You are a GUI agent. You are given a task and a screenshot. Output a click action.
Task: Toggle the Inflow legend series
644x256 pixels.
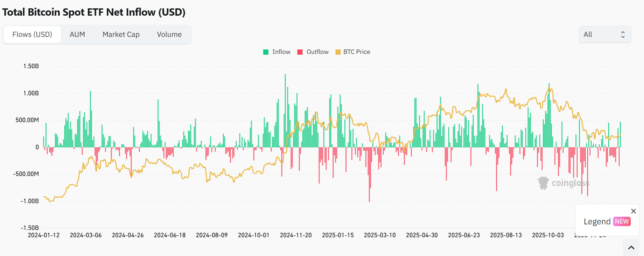tap(277, 52)
